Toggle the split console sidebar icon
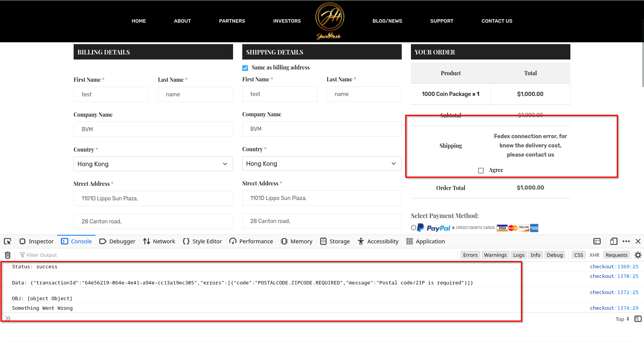 click(x=638, y=319)
